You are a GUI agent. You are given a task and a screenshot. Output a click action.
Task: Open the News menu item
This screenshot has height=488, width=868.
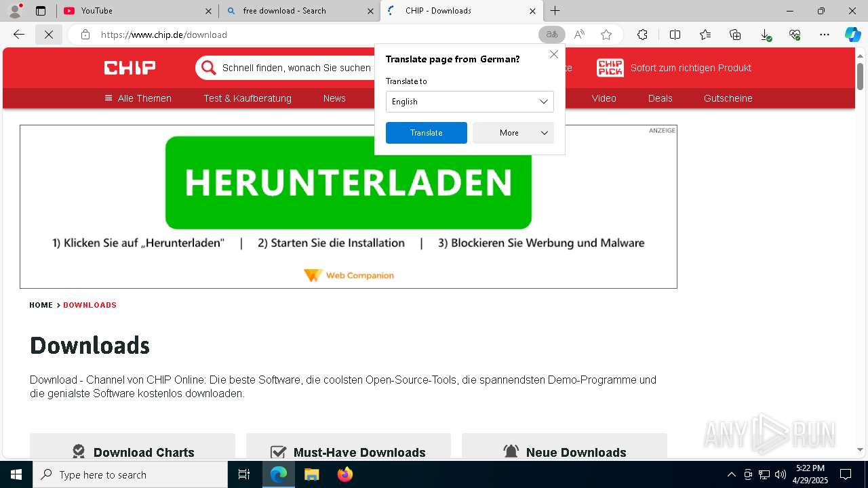pyautogui.click(x=334, y=98)
